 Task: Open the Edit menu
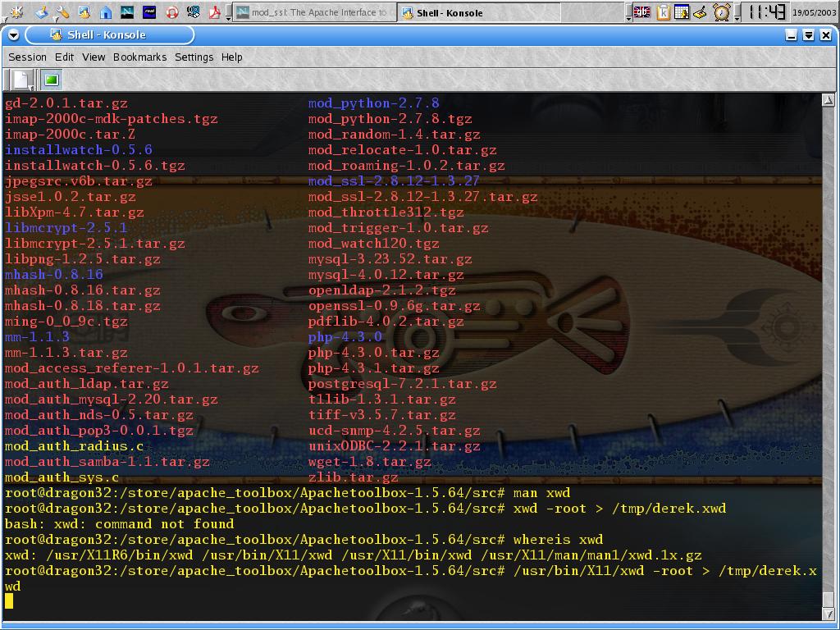click(x=64, y=57)
